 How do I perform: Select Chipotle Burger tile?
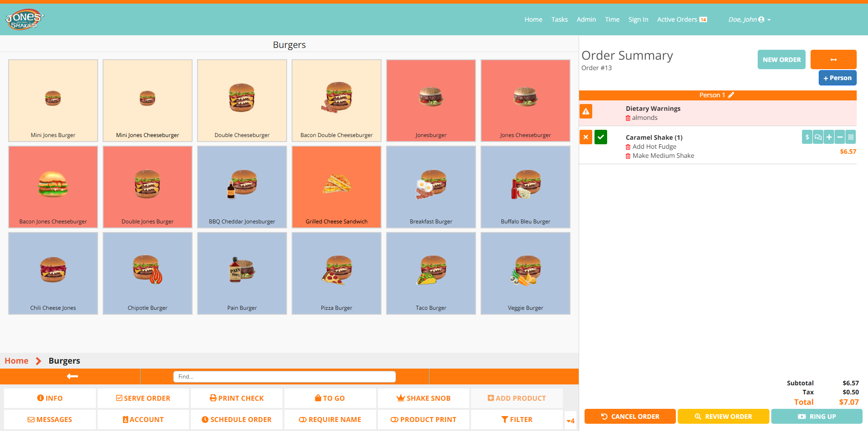click(x=147, y=273)
